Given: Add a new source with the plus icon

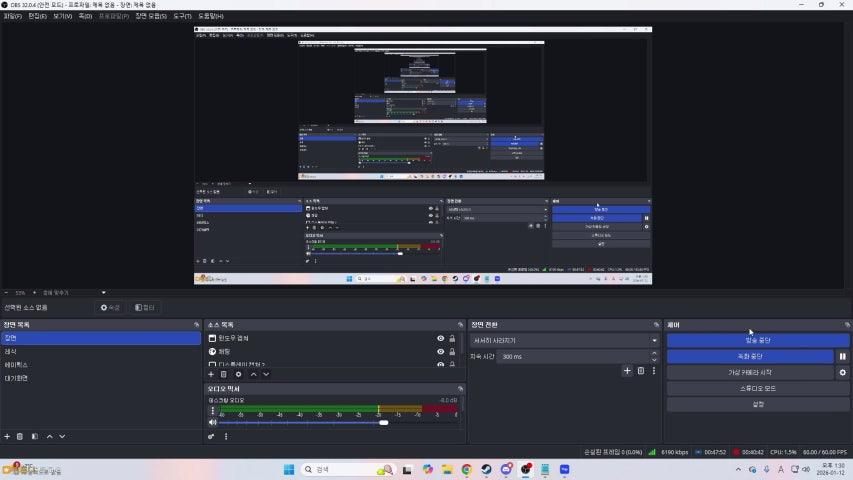Looking at the screenshot, I should [211, 374].
